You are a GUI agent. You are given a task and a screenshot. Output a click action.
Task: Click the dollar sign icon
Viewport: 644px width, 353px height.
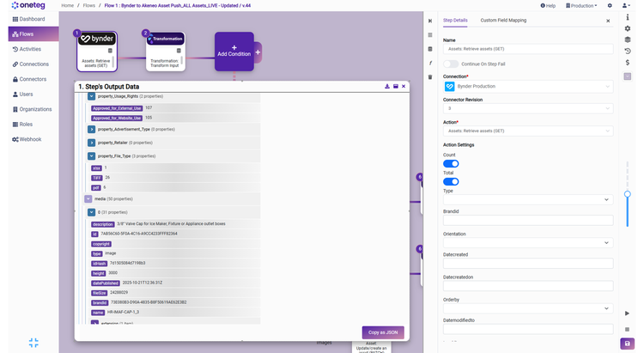(x=627, y=63)
